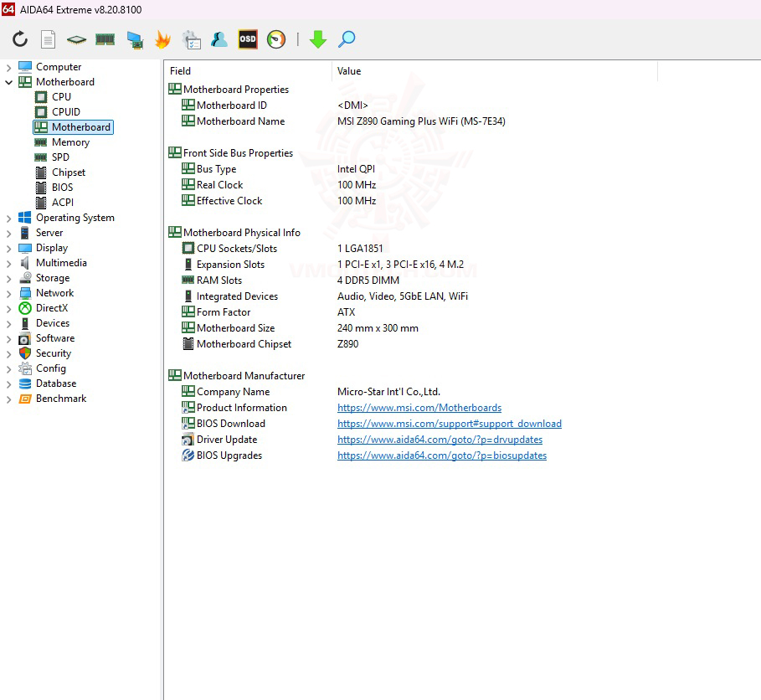Open the OSD panel toolbar icon
761x700 pixels.
(x=248, y=39)
